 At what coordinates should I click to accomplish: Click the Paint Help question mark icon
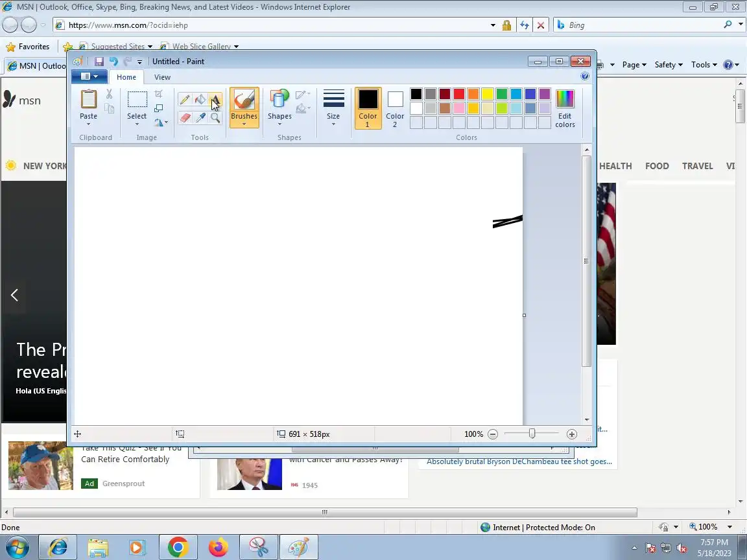point(585,76)
